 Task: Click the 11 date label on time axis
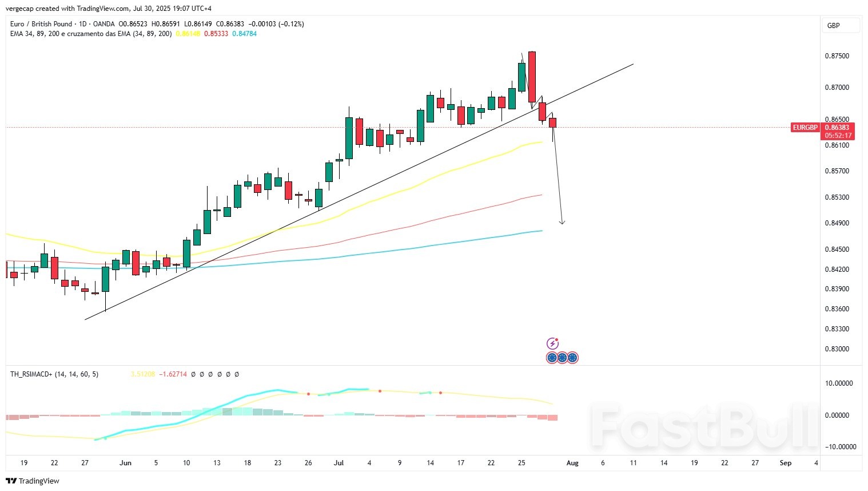point(634,463)
